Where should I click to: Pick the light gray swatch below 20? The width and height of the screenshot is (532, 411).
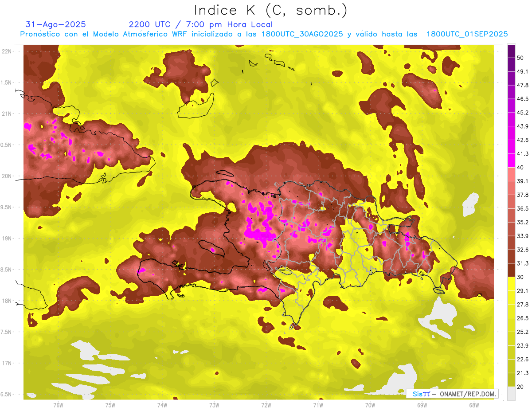(x=511, y=393)
